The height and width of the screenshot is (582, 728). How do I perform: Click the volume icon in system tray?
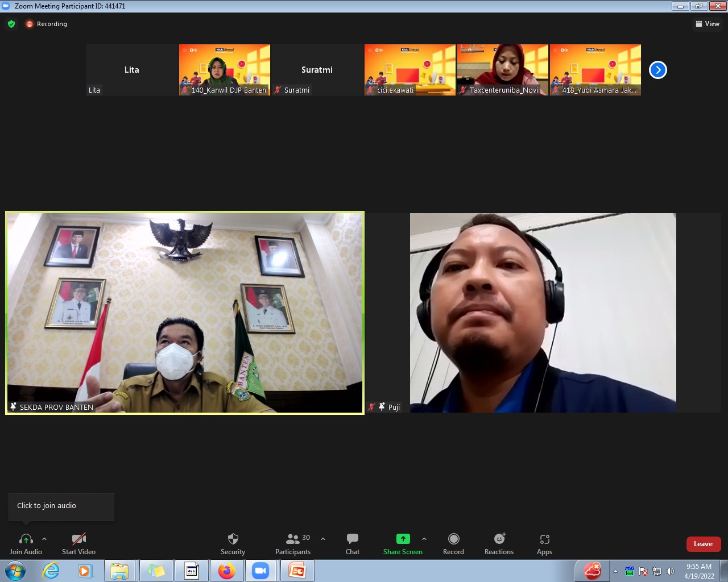pyautogui.click(x=670, y=571)
